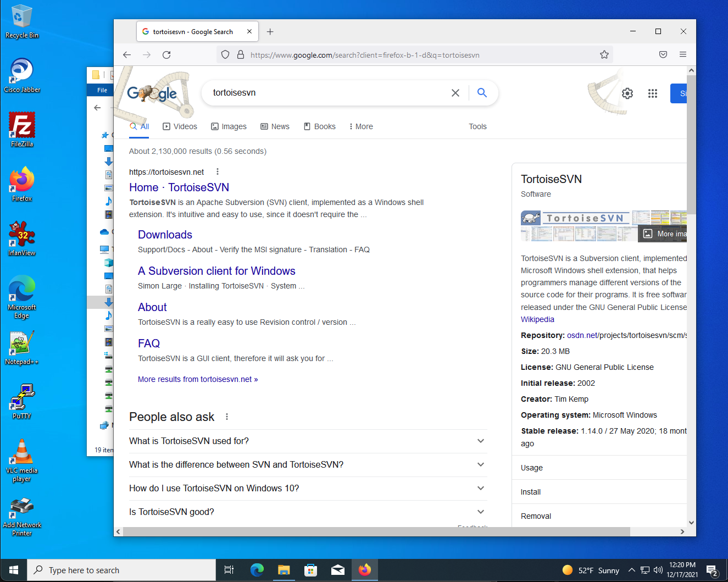Open File Explorer from the taskbar

tap(284, 570)
